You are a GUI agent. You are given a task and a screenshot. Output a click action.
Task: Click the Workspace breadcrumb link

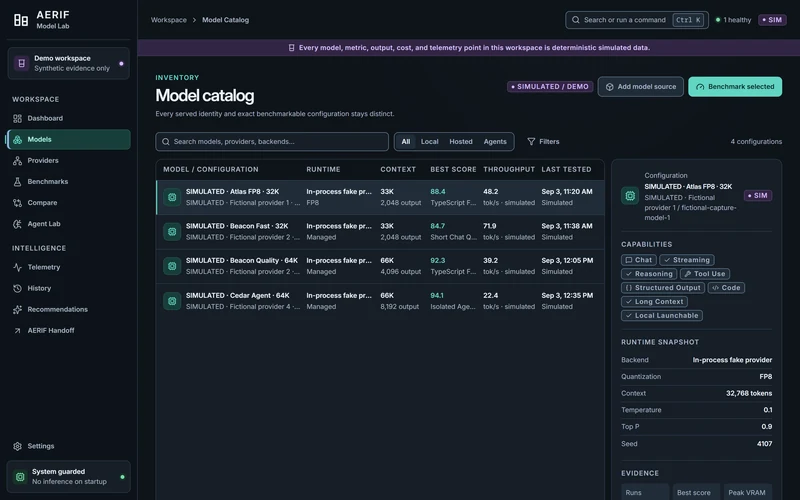click(168, 20)
